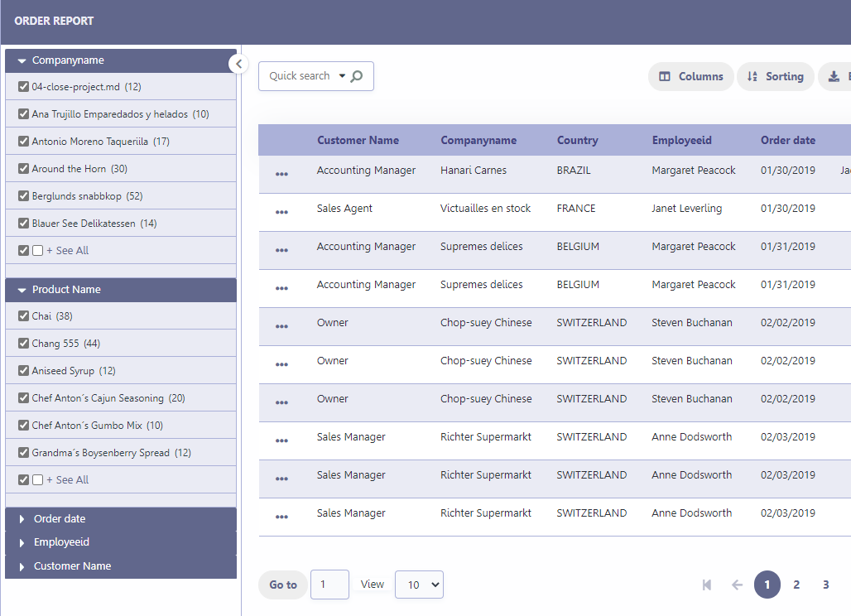This screenshot has width=851, height=616.
Task: Open the row actions menu for Victuailles en stock
Action: (x=281, y=212)
